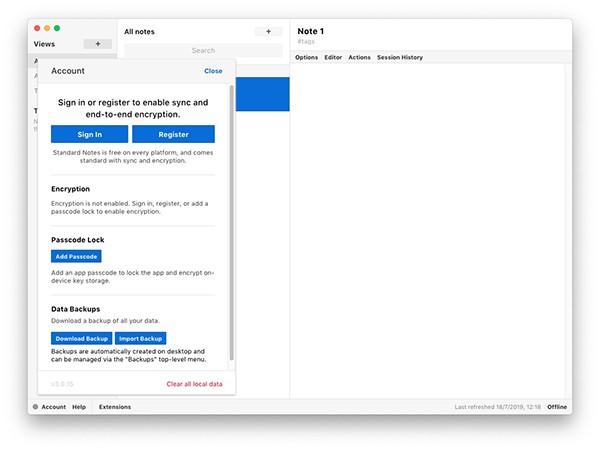Viewport: 600px width, 451px height.
Task: Click the green maximize window button
Action: (57, 28)
